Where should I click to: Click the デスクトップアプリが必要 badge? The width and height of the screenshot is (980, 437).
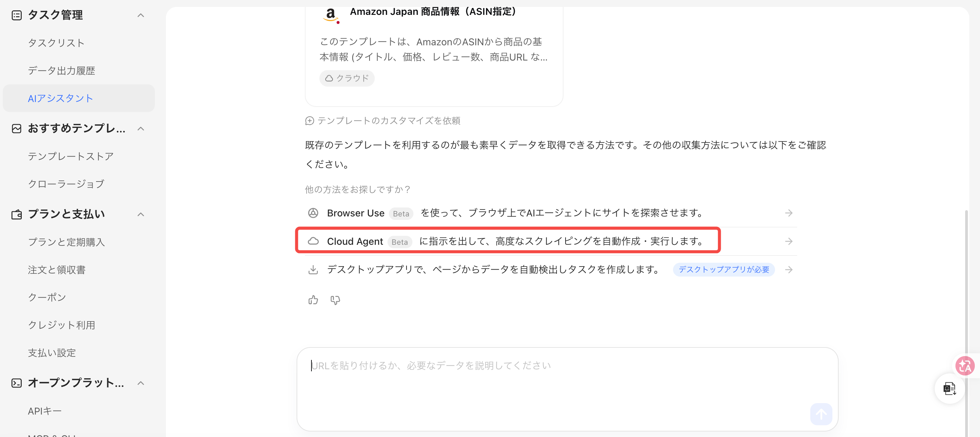click(x=724, y=270)
